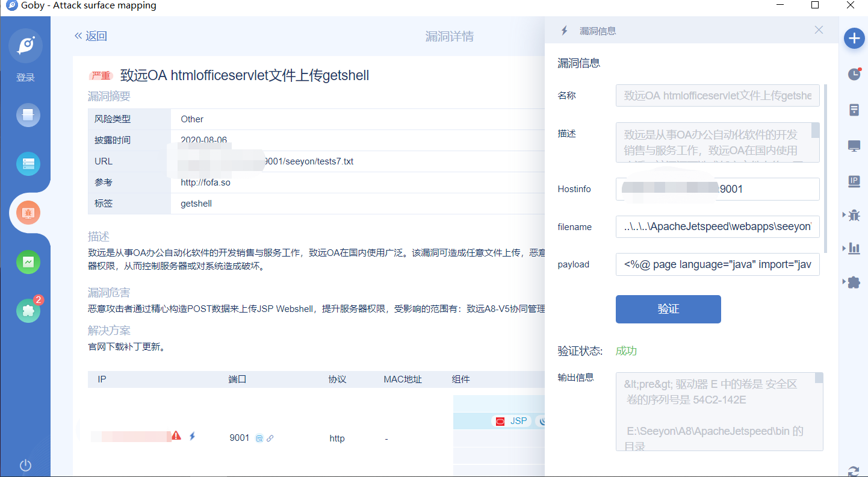Screen dimensions: 868x477
Task: Maximize the Goby window
Action: 815,5
